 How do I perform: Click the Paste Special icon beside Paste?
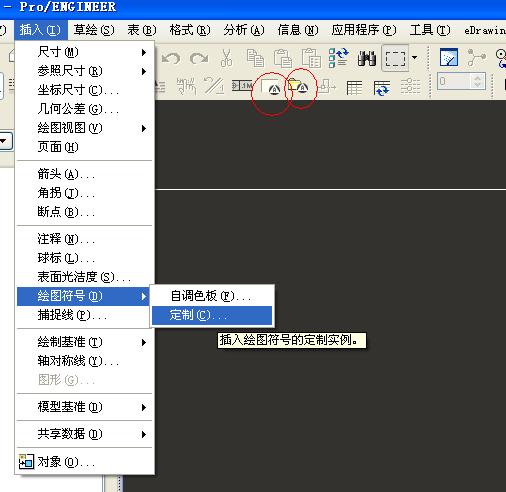click(311, 58)
